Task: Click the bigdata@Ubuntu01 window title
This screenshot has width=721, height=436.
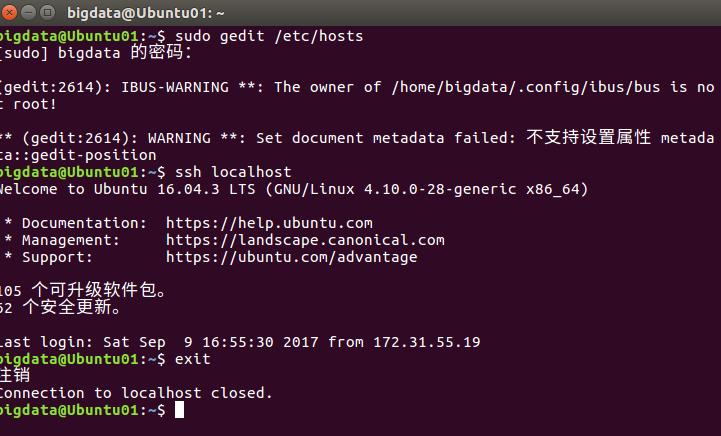Action: click(146, 13)
